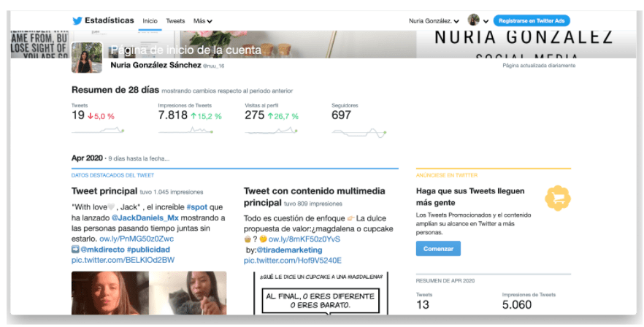Open the Nuria González account dropdown
644x327 pixels.
coord(434,21)
